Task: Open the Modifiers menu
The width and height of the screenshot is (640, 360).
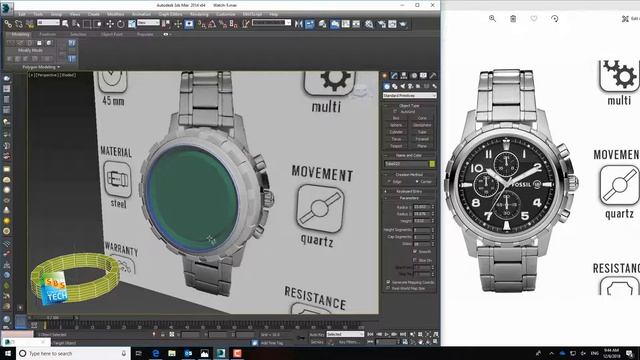Action: pyautogui.click(x=115, y=14)
